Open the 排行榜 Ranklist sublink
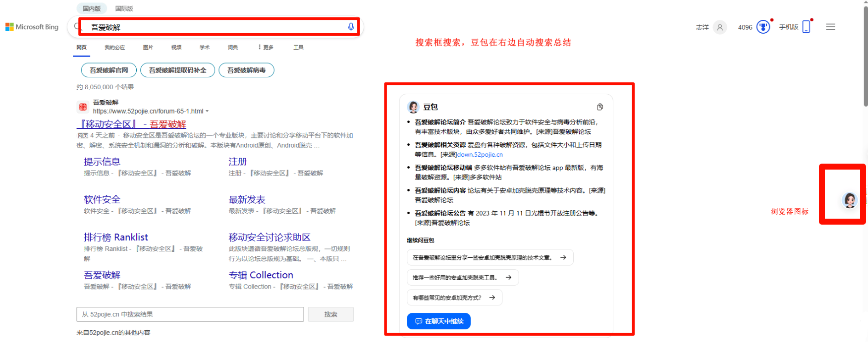The width and height of the screenshot is (868, 357). click(116, 237)
